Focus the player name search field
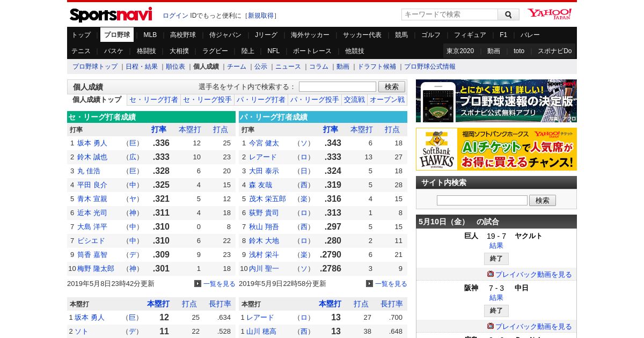Screen dimensions: 644x338 click(338, 87)
